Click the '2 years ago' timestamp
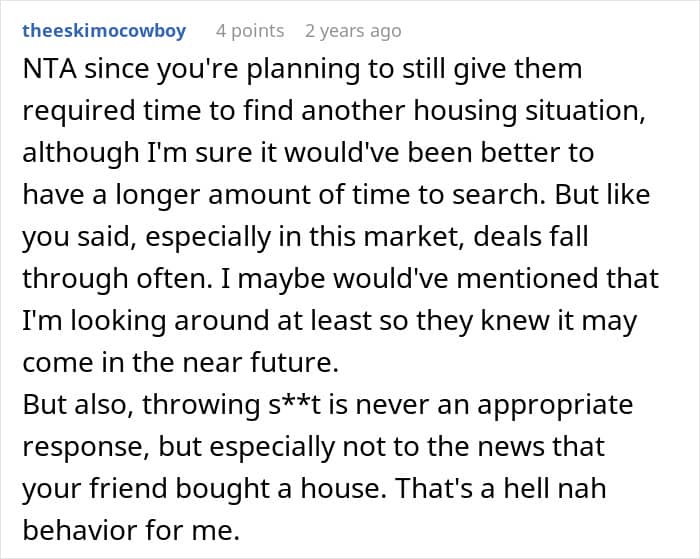Screen dimensions: 700x559 point(353,31)
